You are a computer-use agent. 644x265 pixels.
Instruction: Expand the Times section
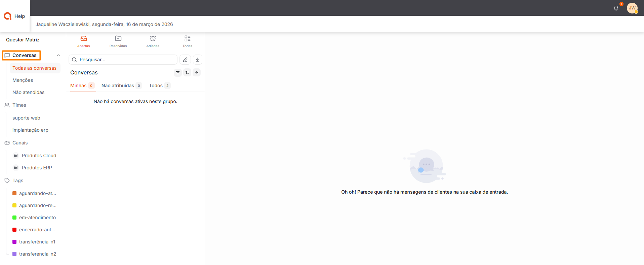(x=19, y=105)
